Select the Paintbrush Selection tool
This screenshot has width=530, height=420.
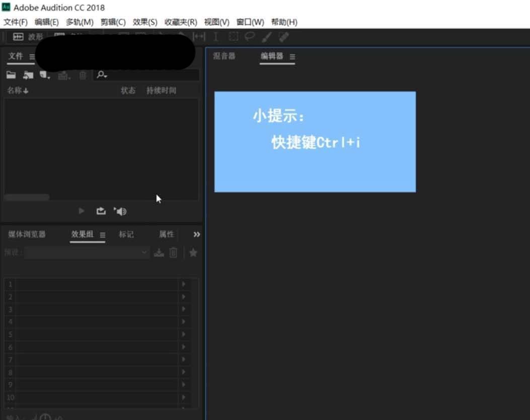(x=267, y=36)
